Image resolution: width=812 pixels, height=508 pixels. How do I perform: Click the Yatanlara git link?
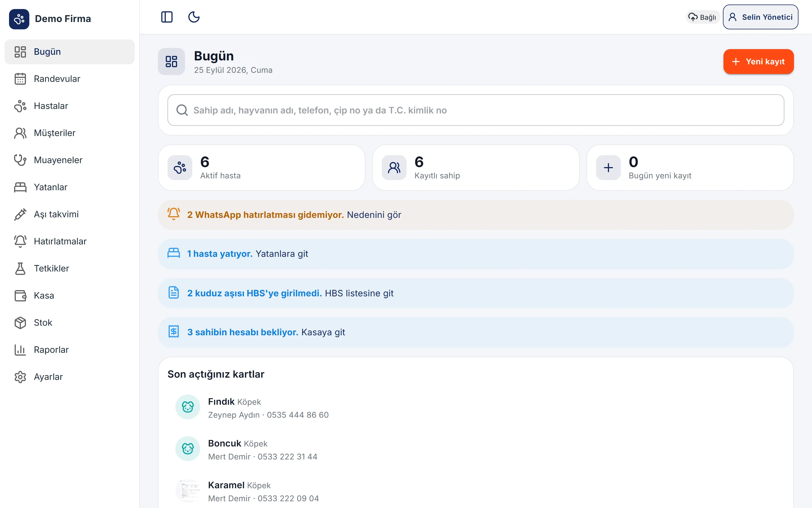281,254
